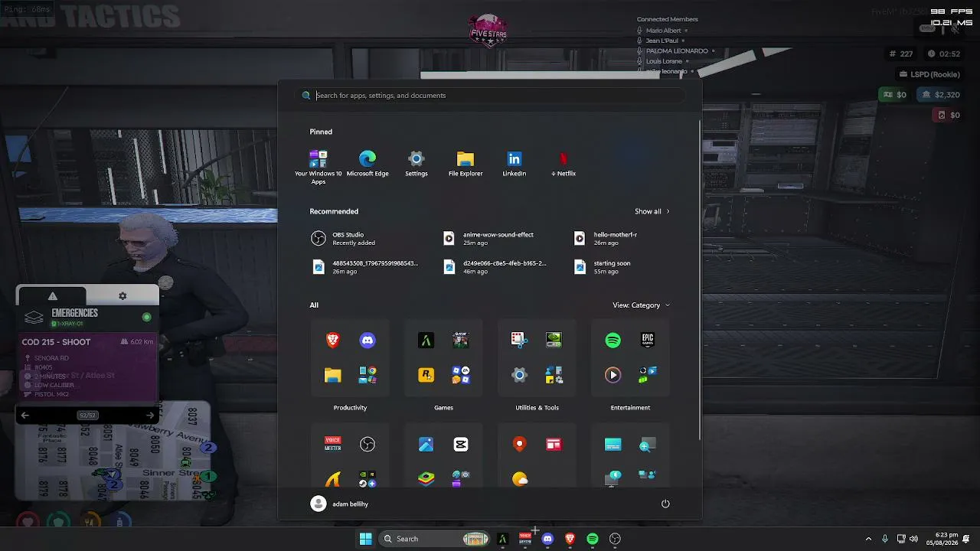
Task: Open anime-wow-sound-effect recommended file
Action: coord(498,239)
